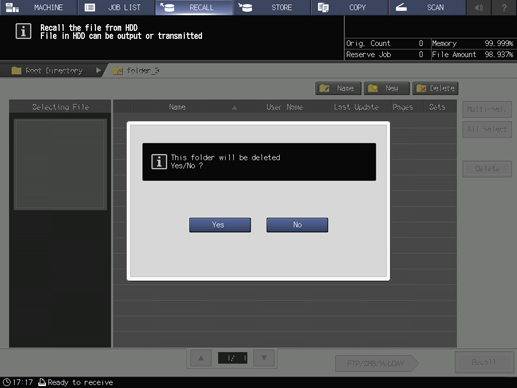The width and height of the screenshot is (517, 388).
Task: Open help with question mark icon
Action: (x=504, y=7)
